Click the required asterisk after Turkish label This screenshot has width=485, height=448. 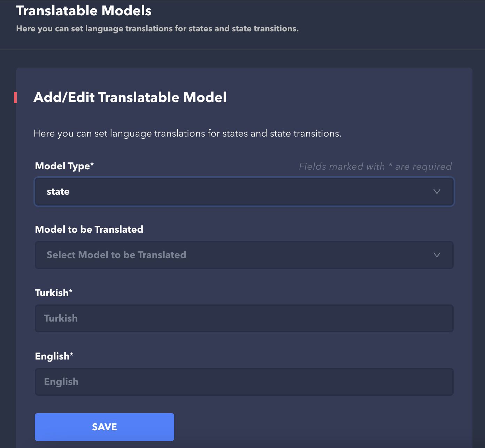[x=71, y=291]
